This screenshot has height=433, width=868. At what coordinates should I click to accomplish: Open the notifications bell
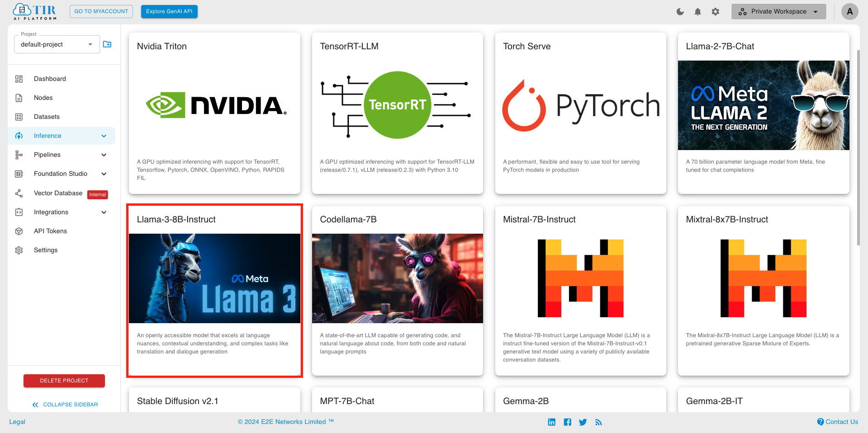click(698, 12)
